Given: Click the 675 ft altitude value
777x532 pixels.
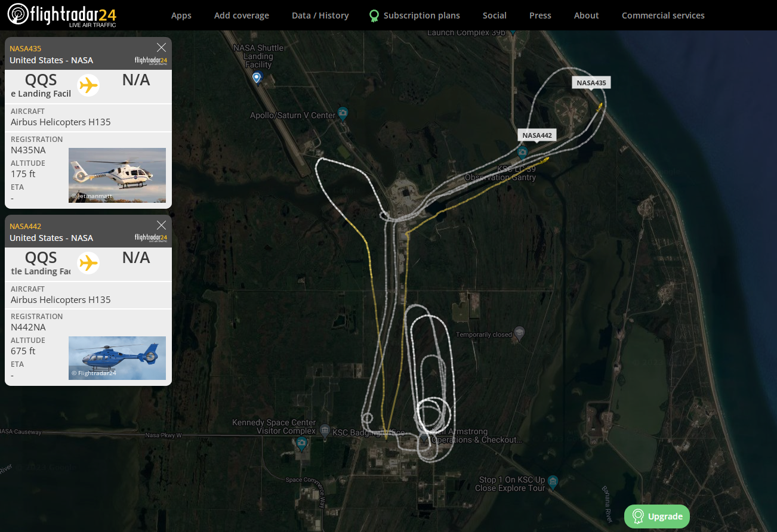Looking at the screenshot, I should click(x=23, y=351).
